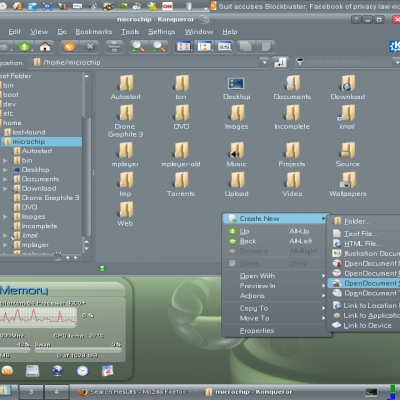Select microchip folder in sidebar tree
The image size is (400, 400).
tap(42, 142)
